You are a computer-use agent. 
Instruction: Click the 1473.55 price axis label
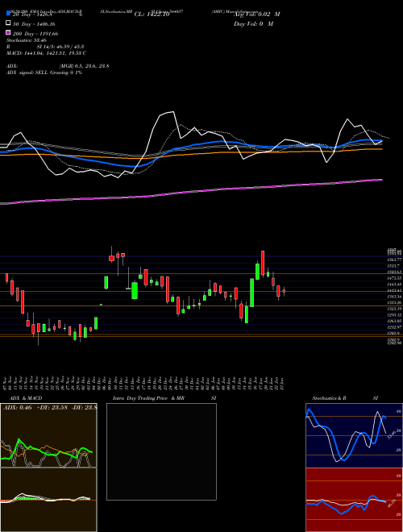coord(394,278)
